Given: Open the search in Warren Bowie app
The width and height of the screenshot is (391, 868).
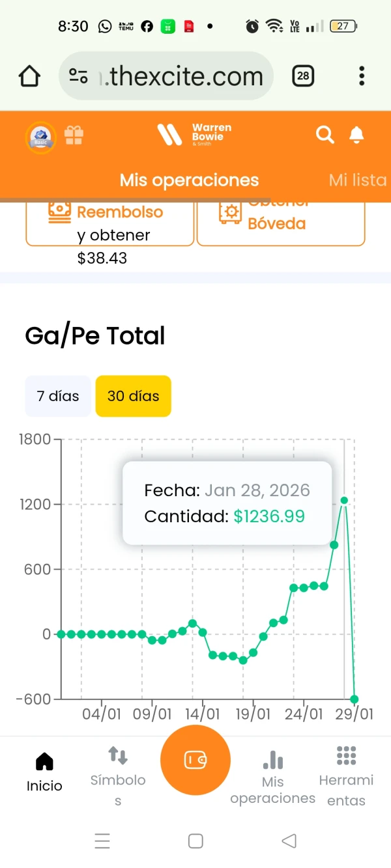Looking at the screenshot, I should pyautogui.click(x=325, y=135).
